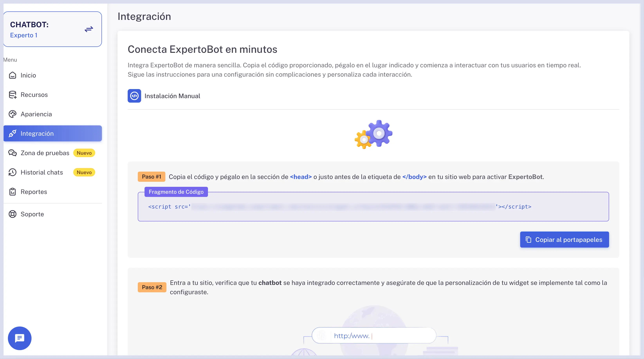Click the Historial chats clock icon

pyautogui.click(x=13, y=172)
